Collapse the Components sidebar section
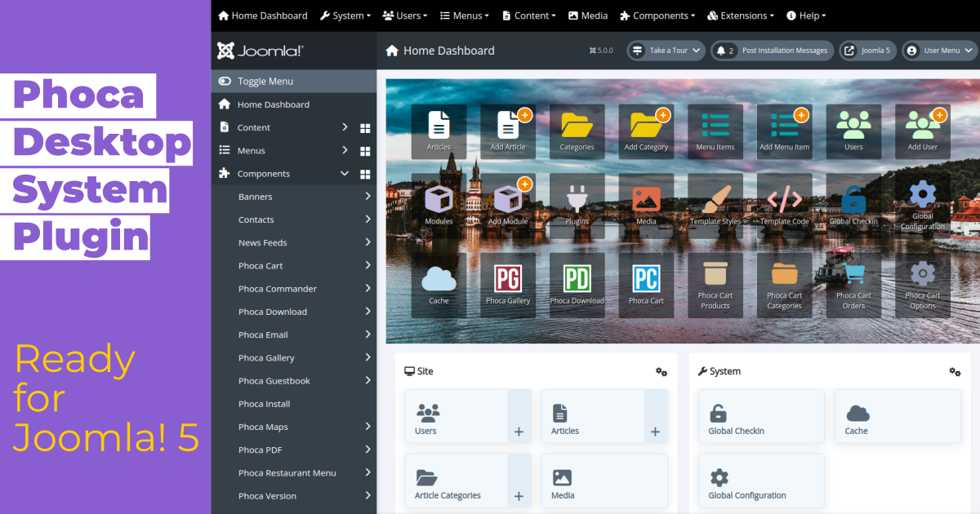Image resolution: width=980 pixels, height=514 pixels. point(345,174)
